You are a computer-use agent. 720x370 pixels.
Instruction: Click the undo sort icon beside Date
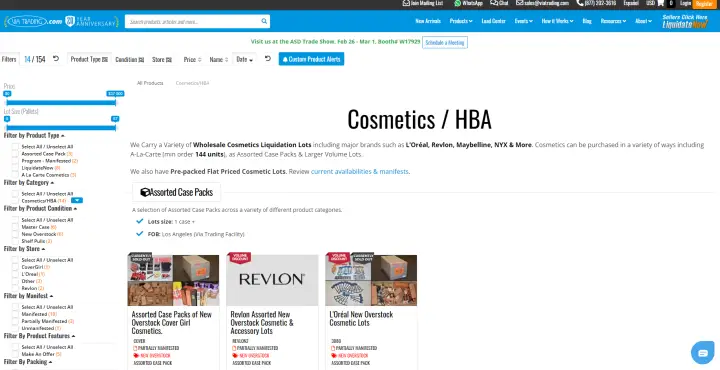pos(268,59)
